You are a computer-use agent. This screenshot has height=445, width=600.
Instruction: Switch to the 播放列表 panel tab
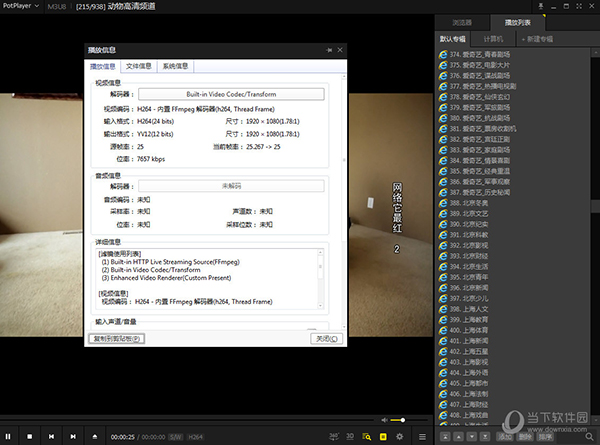coord(518,23)
